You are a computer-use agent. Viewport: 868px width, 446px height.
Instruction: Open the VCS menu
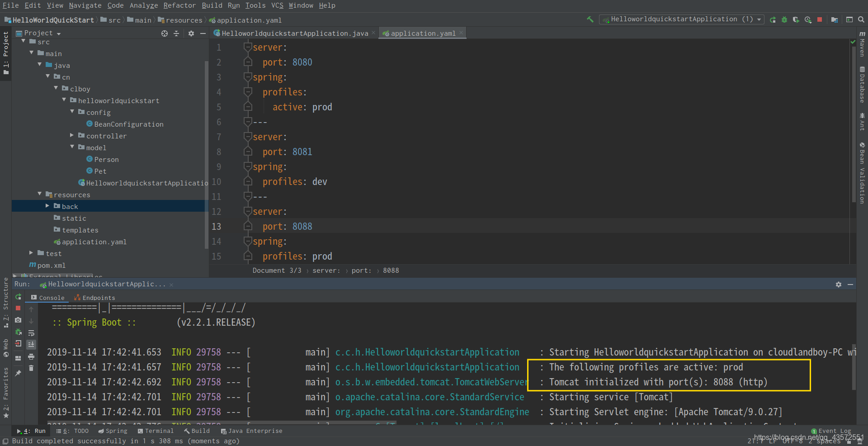(277, 5)
